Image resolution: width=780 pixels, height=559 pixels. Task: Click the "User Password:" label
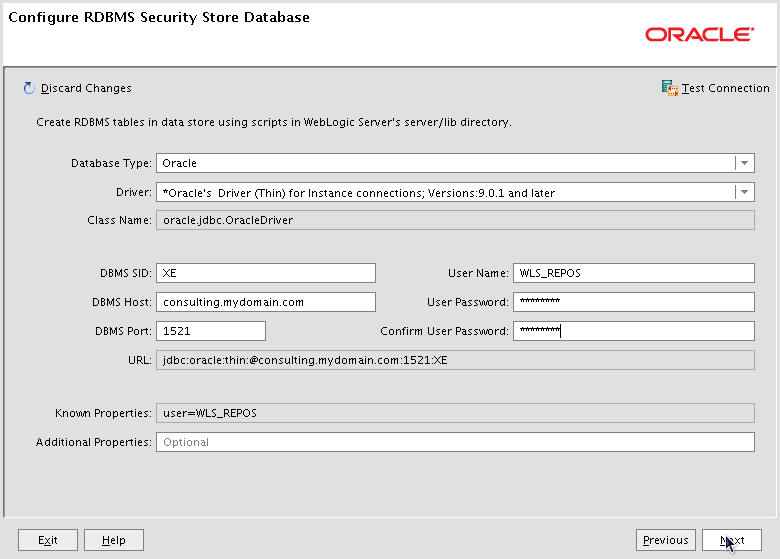coord(468,302)
